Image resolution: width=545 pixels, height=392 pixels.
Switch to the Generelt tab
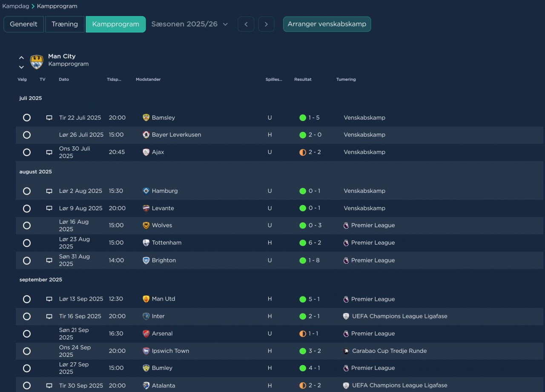coord(24,24)
